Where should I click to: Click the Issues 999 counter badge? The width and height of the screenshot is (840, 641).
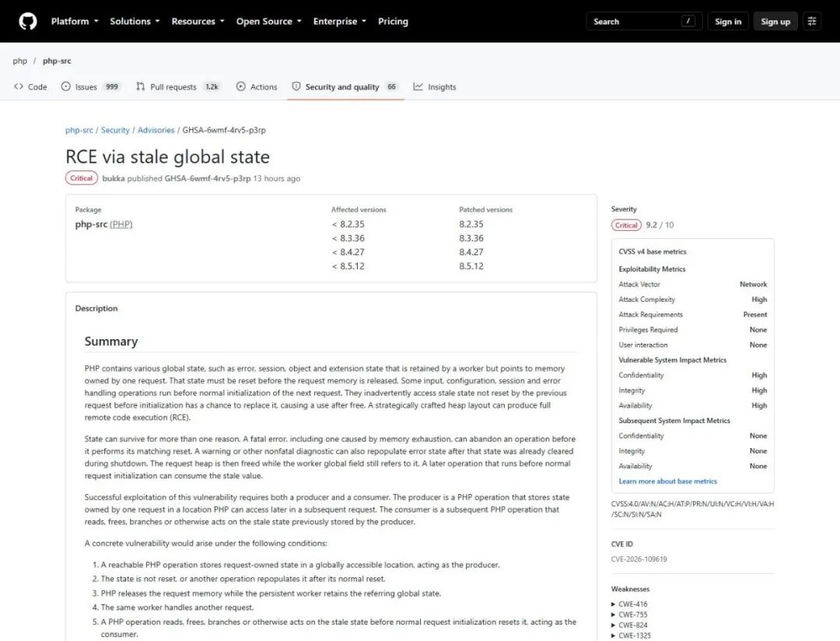point(111,86)
